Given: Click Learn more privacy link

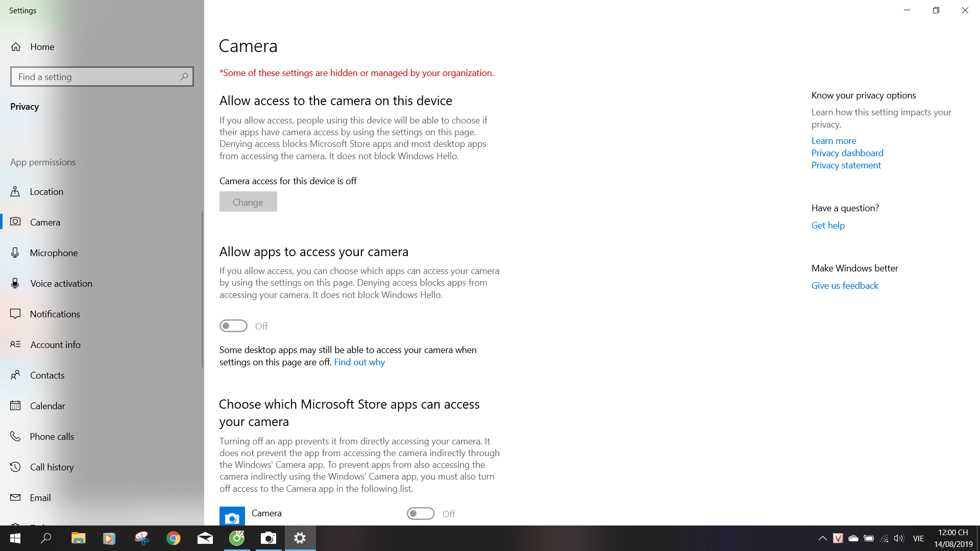Looking at the screenshot, I should 834,140.
